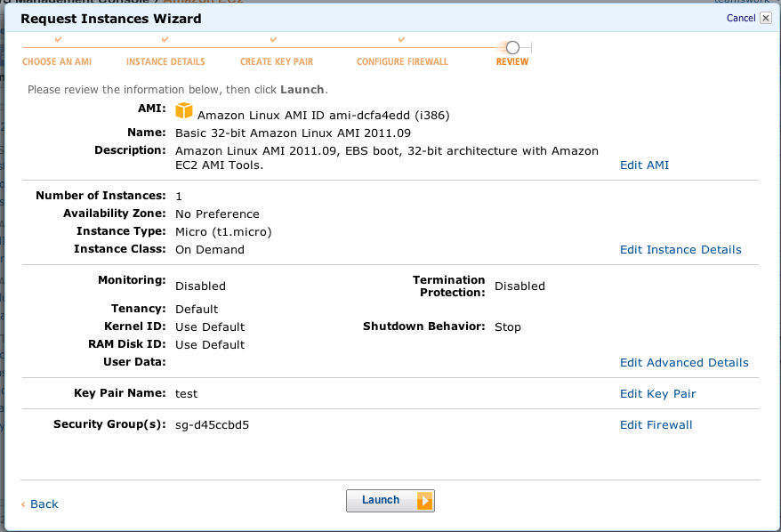Click checkmark above Instance Details
Image resolution: width=781 pixels, height=532 pixels.
click(x=165, y=39)
